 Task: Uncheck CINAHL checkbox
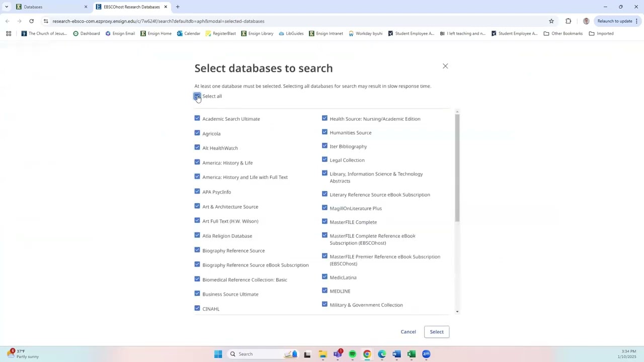(x=197, y=308)
